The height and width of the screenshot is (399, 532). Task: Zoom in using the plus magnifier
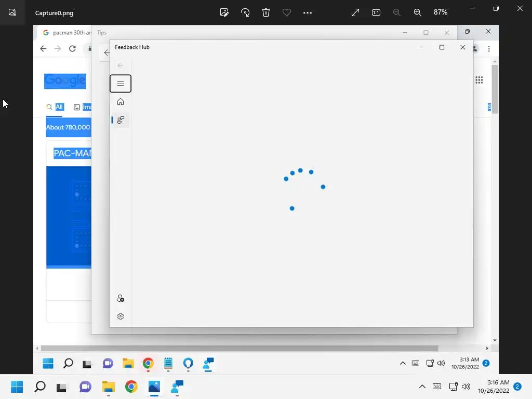417,12
